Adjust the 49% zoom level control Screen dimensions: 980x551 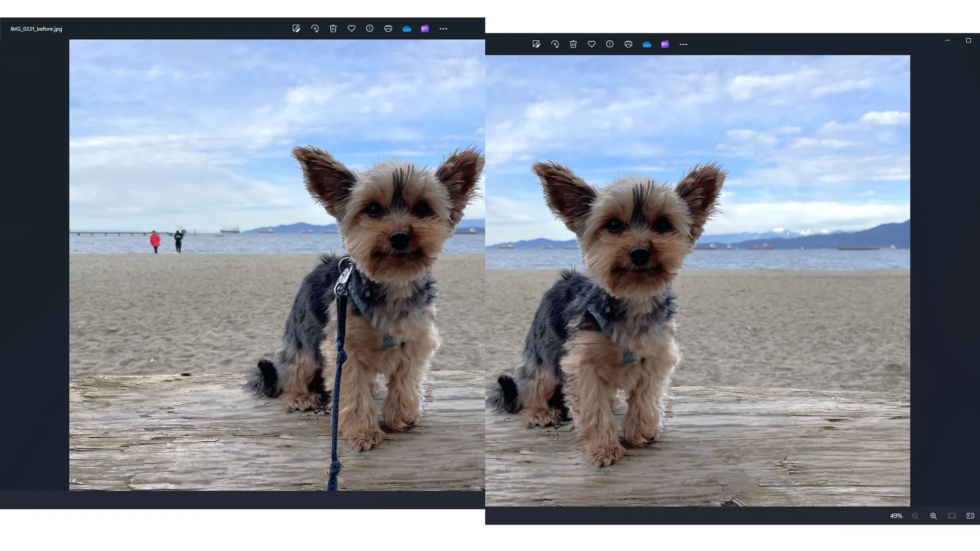[x=896, y=516]
